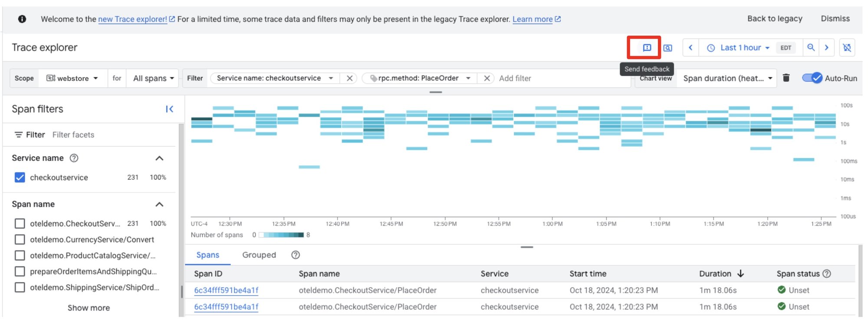868x335 pixels.
Task: Click the screenshot capture icon beside feedback
Action: click(x=668, y=48)
